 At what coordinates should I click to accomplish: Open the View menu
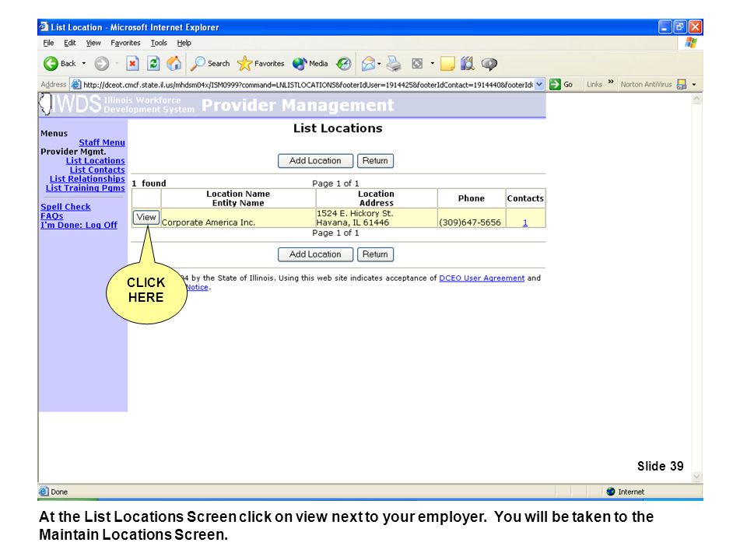click(93, 43)
